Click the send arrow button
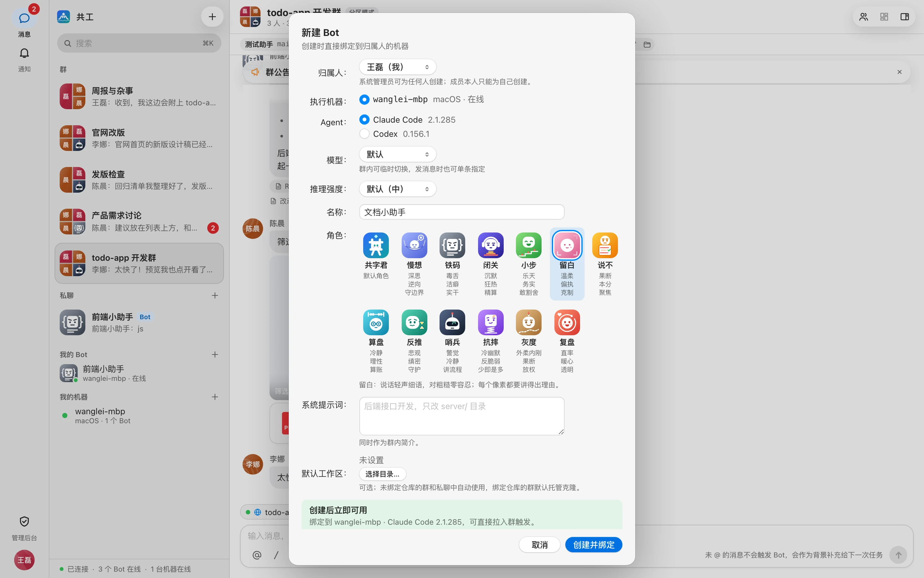 click(x=898, y=555)
